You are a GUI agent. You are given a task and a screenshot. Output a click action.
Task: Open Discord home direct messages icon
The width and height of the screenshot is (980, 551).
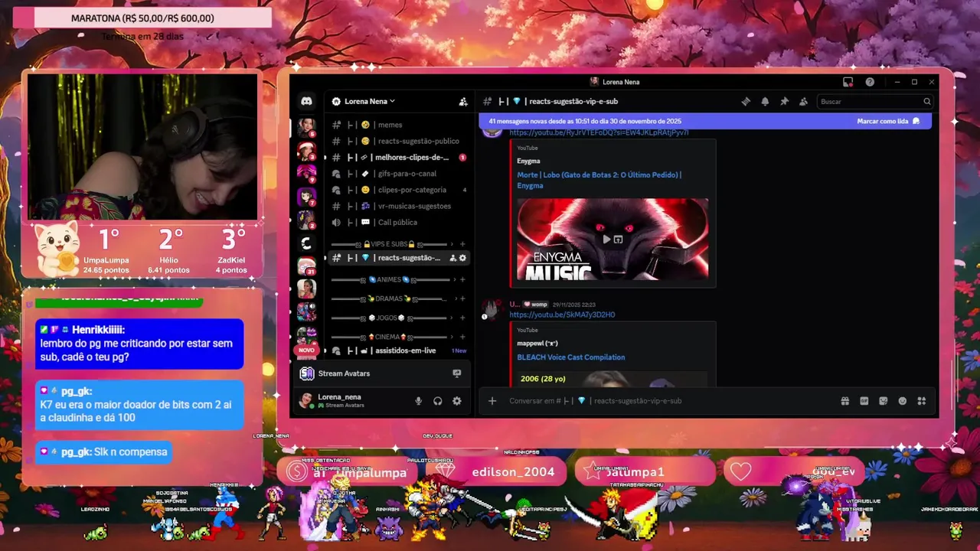pyautogui.click(x=306, y=101)
